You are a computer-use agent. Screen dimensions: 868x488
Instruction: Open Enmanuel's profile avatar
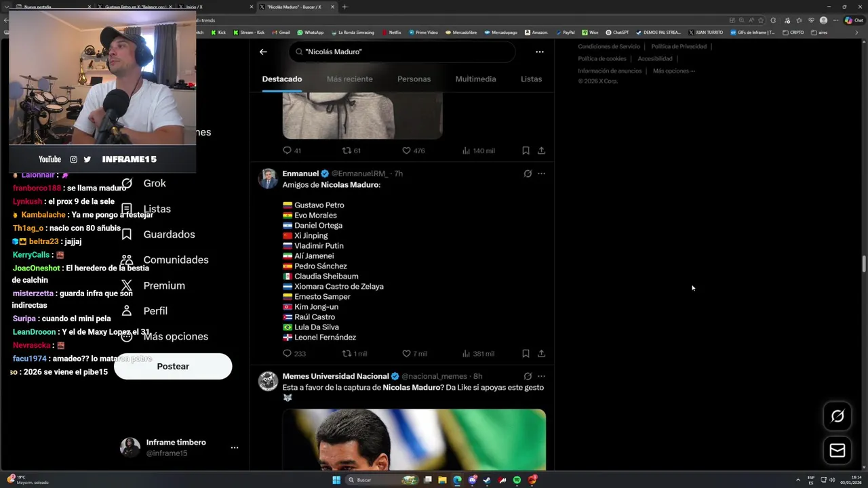[x=269, y=179]
